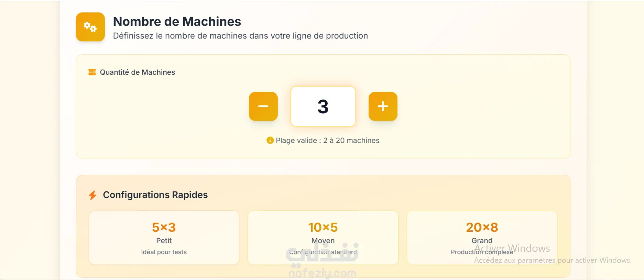This screenshot has height=280, width=644.
Task: Click the orange gears icon tile
Action: pos(90,27)
